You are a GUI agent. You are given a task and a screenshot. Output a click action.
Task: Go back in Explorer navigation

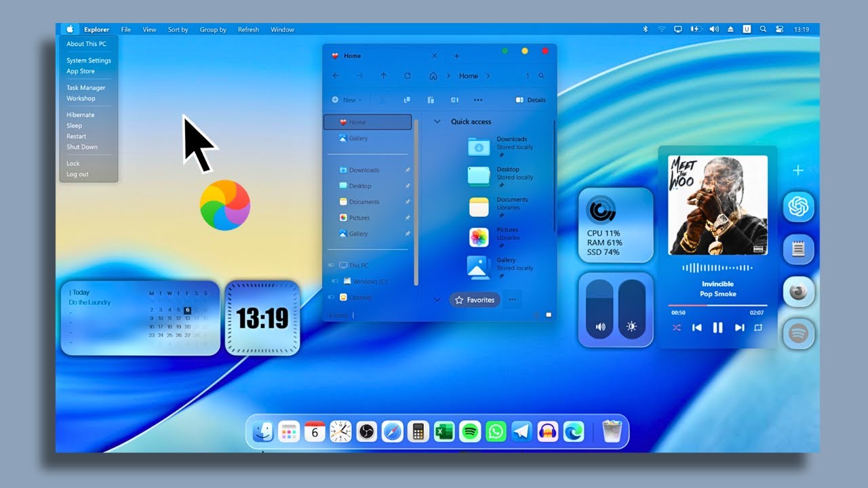336,76
